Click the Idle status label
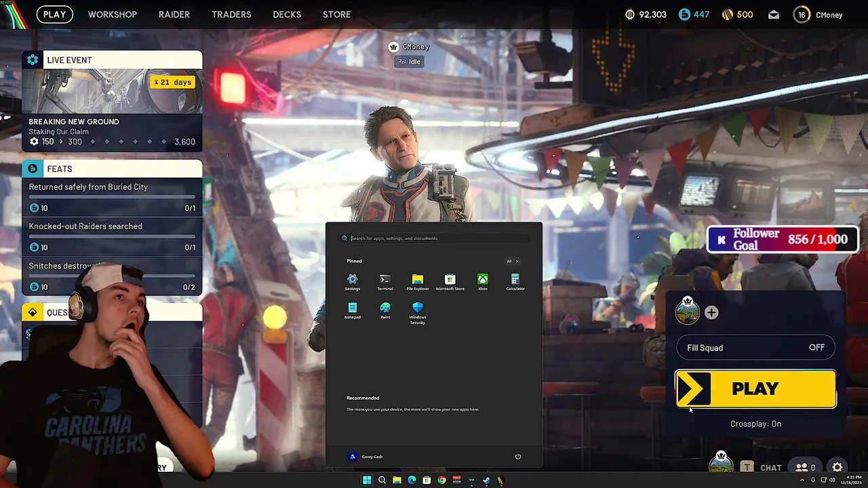This screenshot has width=868, height=488. tap(409, 61)
